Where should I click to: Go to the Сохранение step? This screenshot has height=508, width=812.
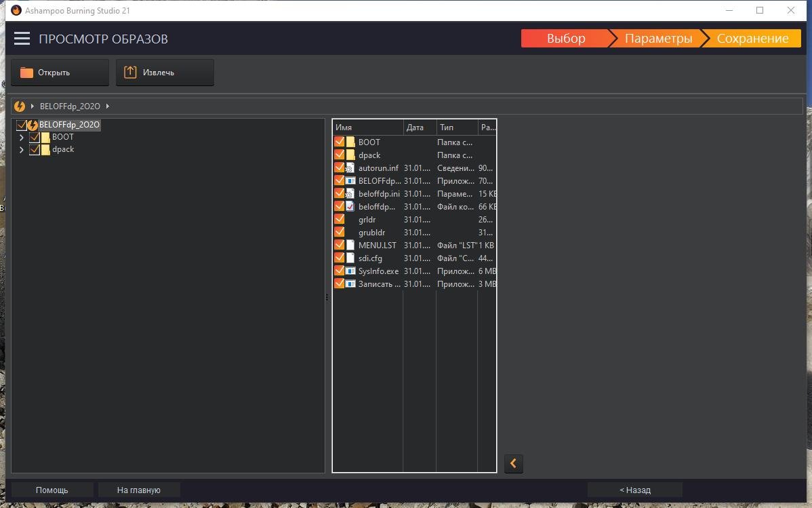(x=752, y=39)
